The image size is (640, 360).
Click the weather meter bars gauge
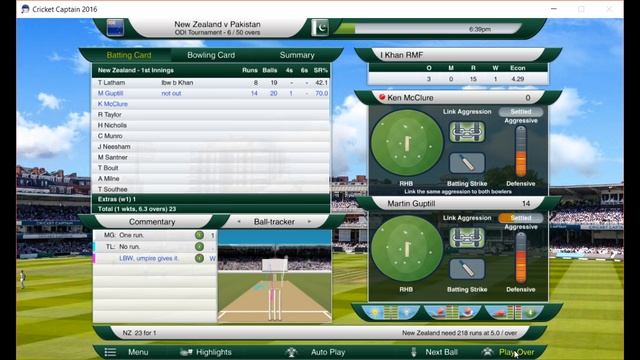(x=390, y=313)
